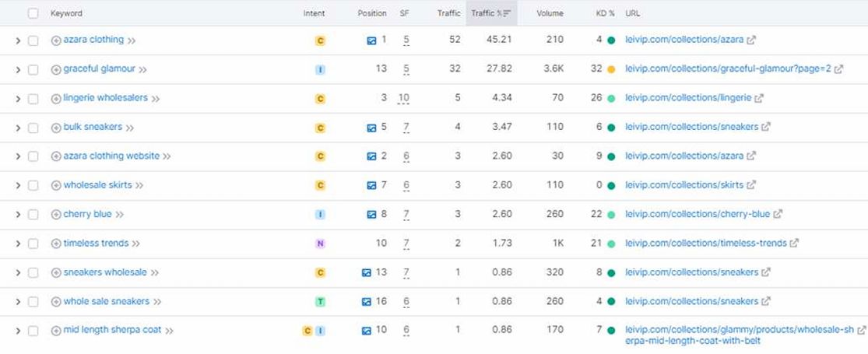Expand the graceful glamour row

pyautogui.click(x=18, y=70)
